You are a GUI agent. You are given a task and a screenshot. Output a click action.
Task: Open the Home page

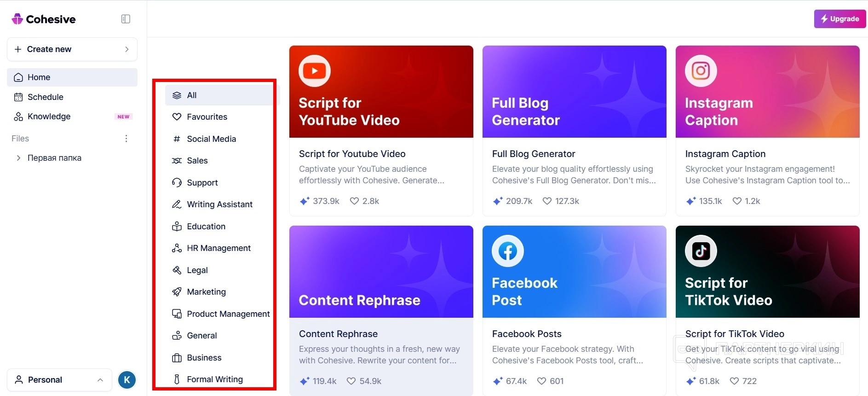(x=72, y=77)
